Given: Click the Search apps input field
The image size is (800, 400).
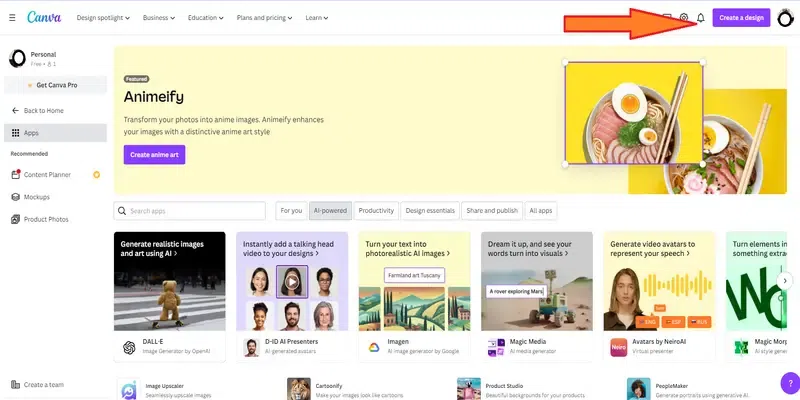Looking at the screenshot, I should point(189,211).
